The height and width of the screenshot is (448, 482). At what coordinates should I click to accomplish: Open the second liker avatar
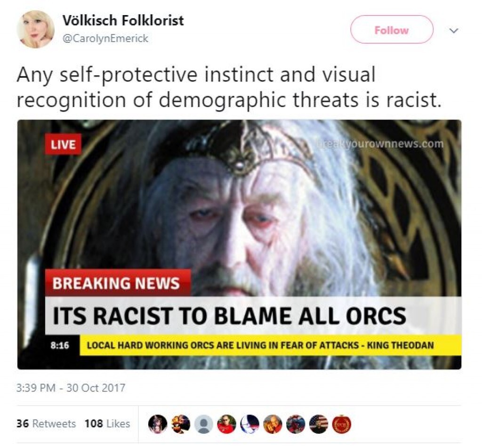(180, 424)
